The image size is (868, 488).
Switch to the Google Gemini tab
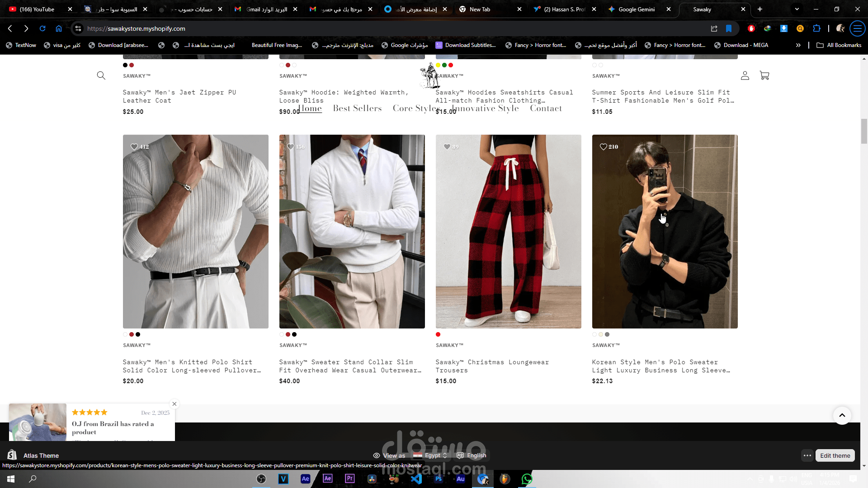pyautogui.click(x=636, y=9)
